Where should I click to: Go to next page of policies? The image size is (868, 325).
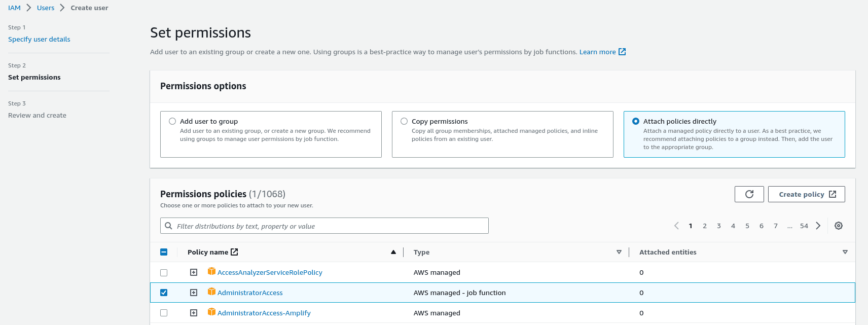818,226
